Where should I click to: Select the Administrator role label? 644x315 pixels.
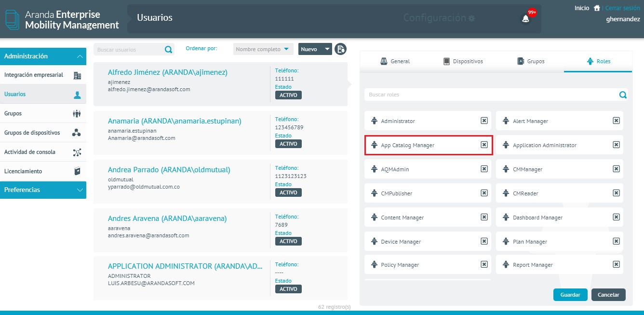(398, 121)
